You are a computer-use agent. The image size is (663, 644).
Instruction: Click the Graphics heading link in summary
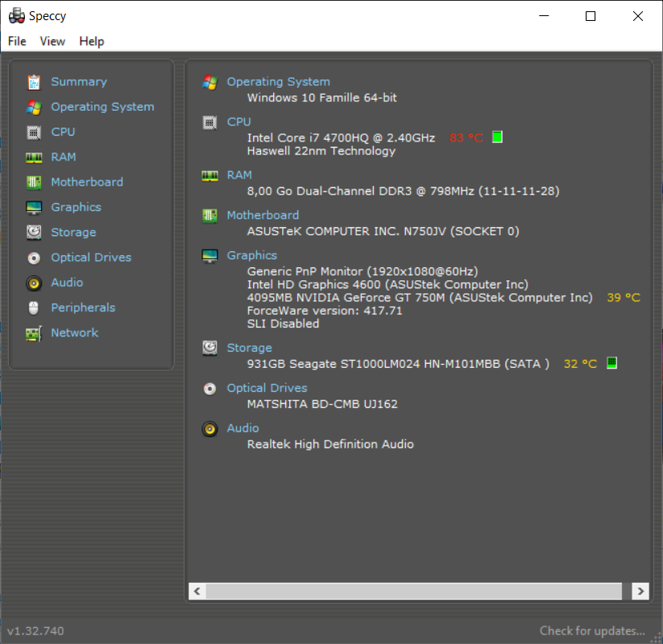(252, 255)
